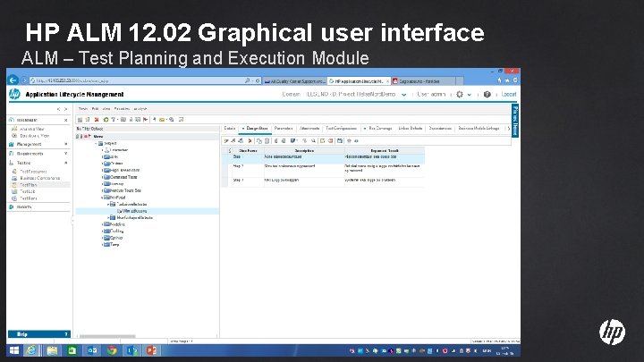Collapse the Testing sidebar section

click(65, 163)
